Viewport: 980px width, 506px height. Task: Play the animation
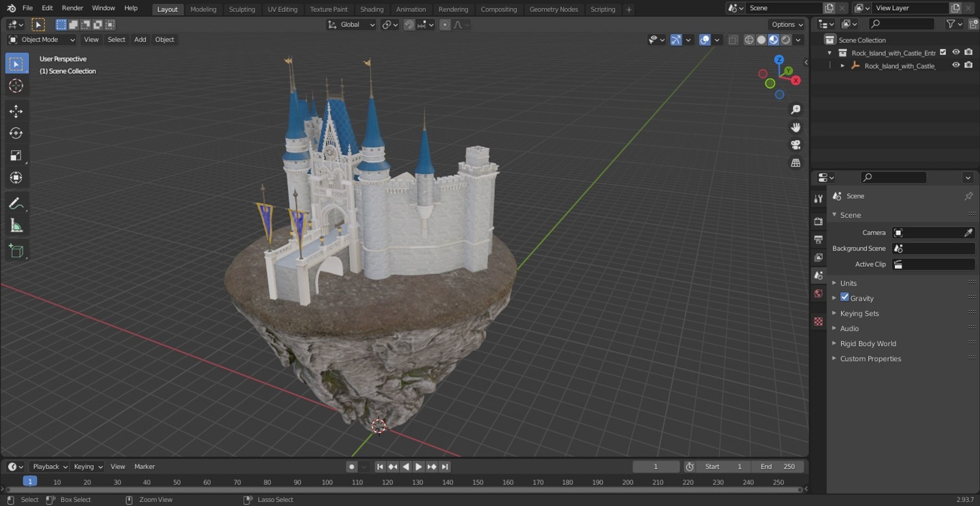[419, 467]
